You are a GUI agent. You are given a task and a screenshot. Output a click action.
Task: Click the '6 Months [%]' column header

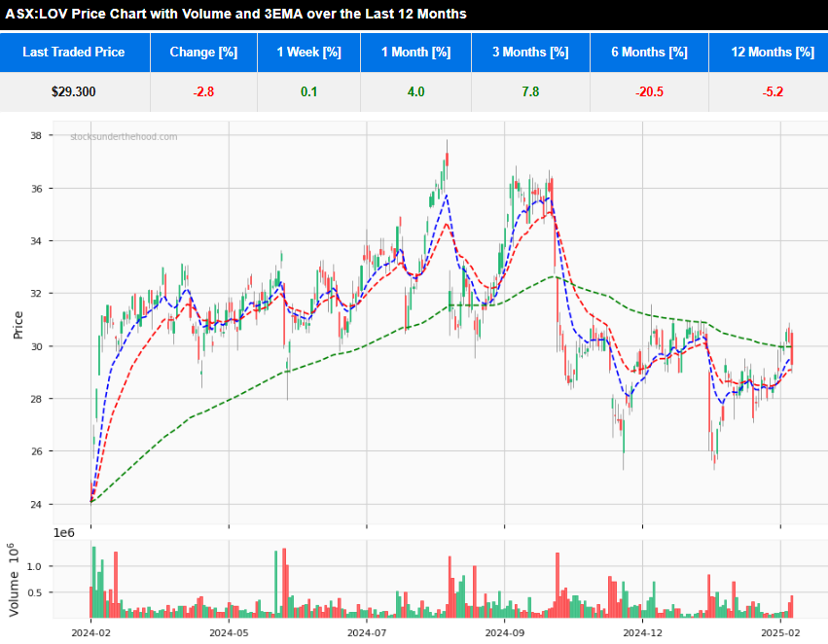pos(650,53)
